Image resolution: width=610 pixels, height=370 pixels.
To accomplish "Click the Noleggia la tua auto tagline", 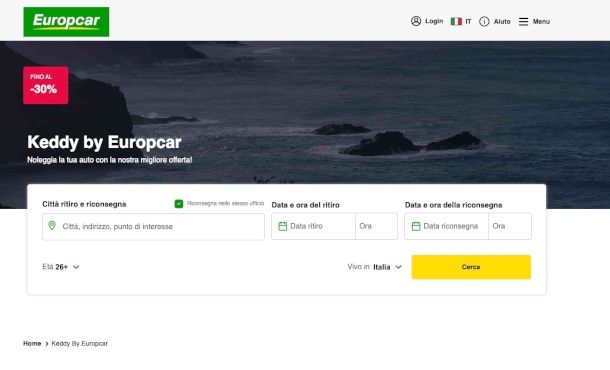I will tap(110, 160).
